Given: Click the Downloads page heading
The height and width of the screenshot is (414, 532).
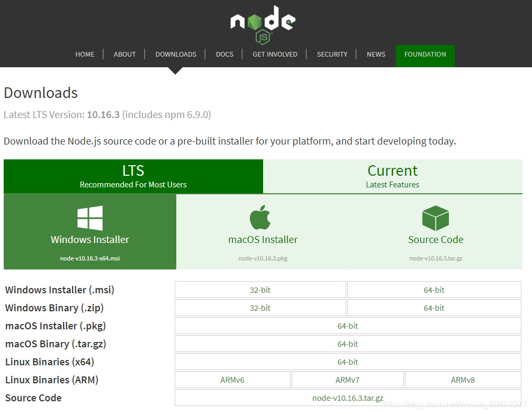Looking at the screenshot, I should click(41, 93).
